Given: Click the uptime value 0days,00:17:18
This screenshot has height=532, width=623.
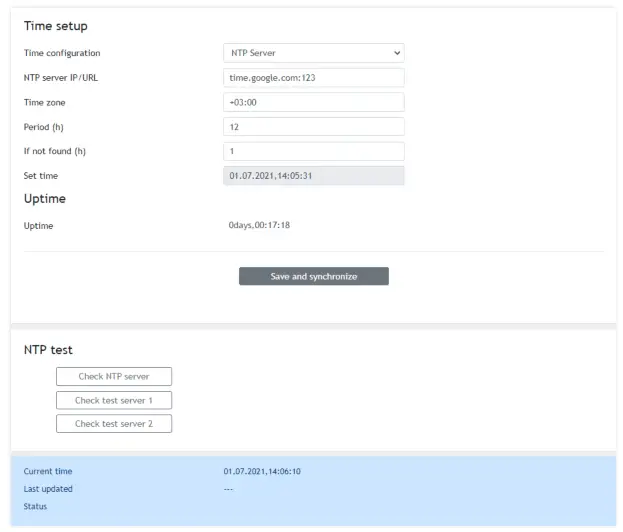Looking at the screenshot, I should (259, 226).
